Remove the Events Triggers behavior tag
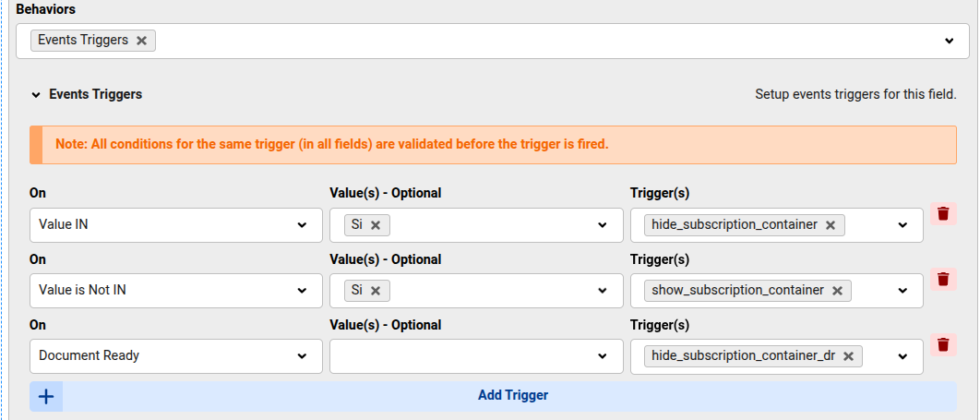Image resolution: width=980 pixels, height=420 pixels. tap(141, 41)
